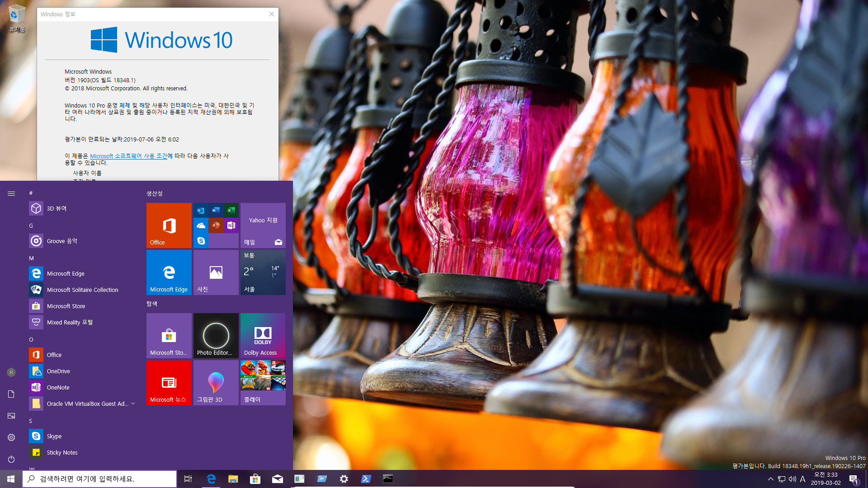
Task: Click the network icon in system tray
Action: click(x=782, y=479)
